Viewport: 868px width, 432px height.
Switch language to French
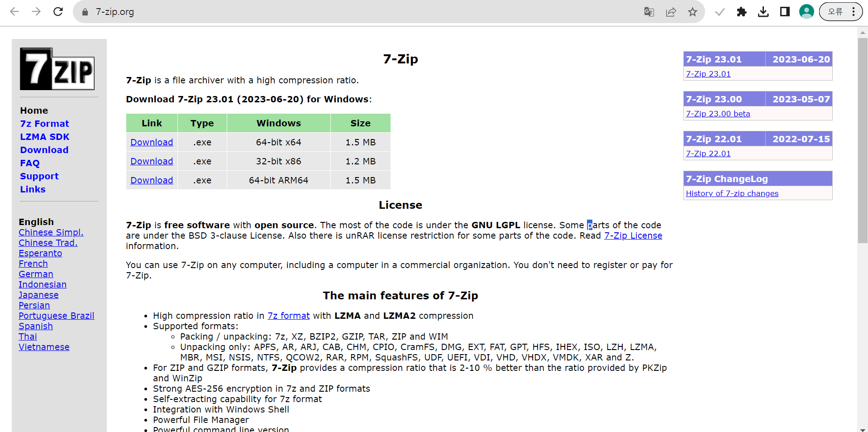point(33,264)
